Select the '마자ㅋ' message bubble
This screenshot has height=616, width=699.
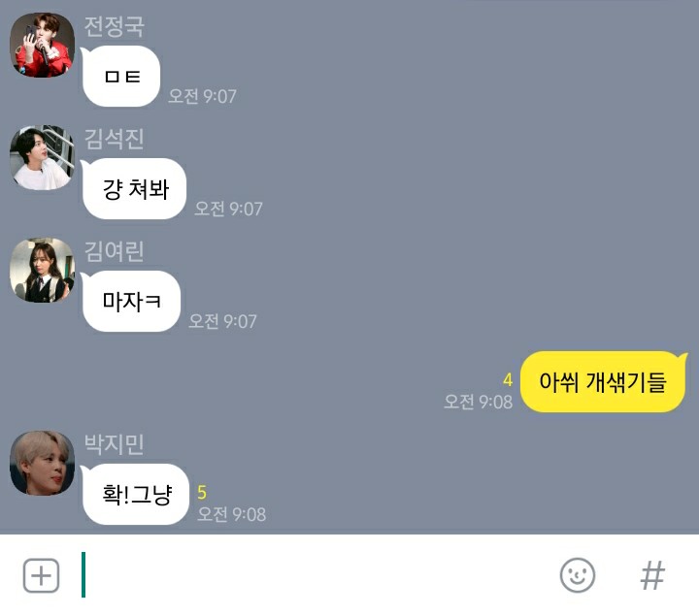click(131, 301)
